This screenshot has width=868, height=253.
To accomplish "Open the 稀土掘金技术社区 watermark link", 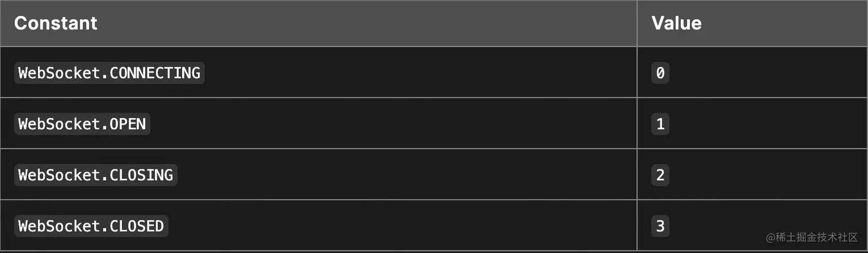I will coord(804,237).
